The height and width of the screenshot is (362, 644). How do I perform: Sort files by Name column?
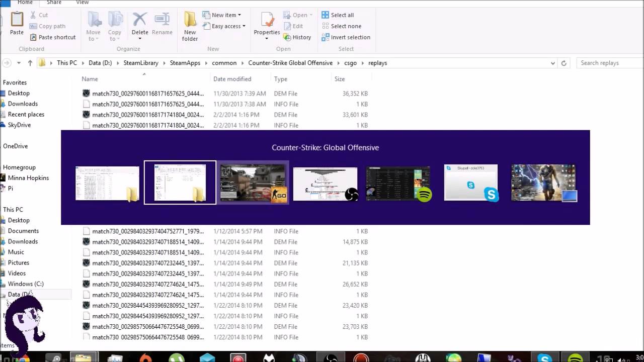90,79
